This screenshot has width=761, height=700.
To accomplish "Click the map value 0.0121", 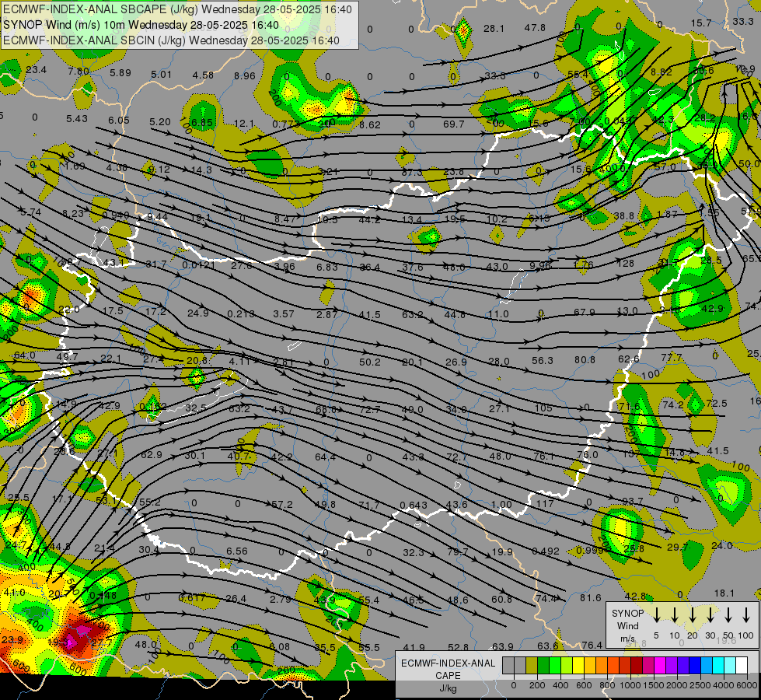I will [x=199, y=264].
